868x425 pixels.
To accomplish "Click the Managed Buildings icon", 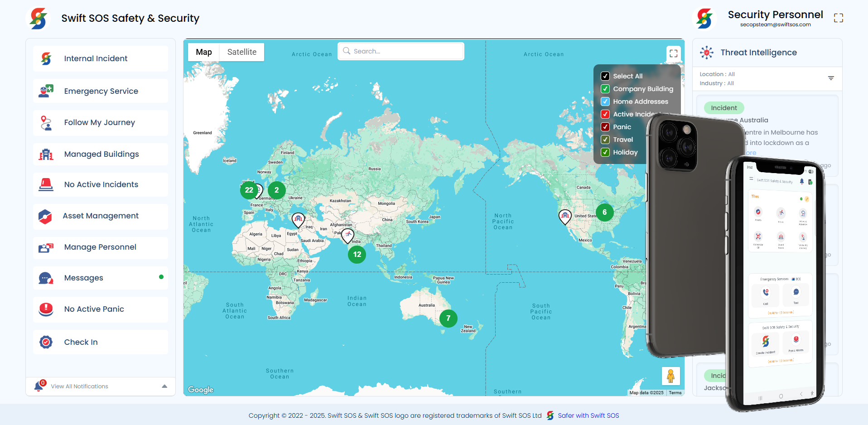I will [x=46, y=155].
